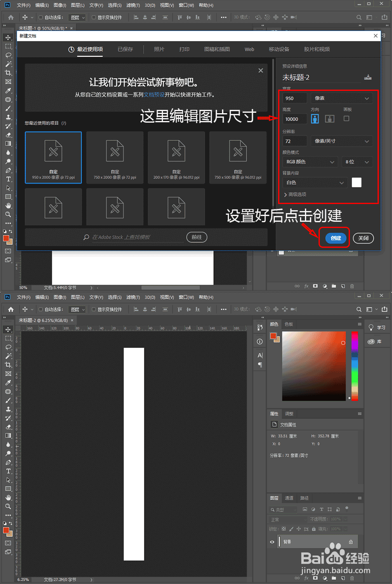Image resolution: width=392 pixels, height=584 pixels.
Task: Enable the 画板 artboard checkbox
Action: pyautogui.click(x=347, y=119)
